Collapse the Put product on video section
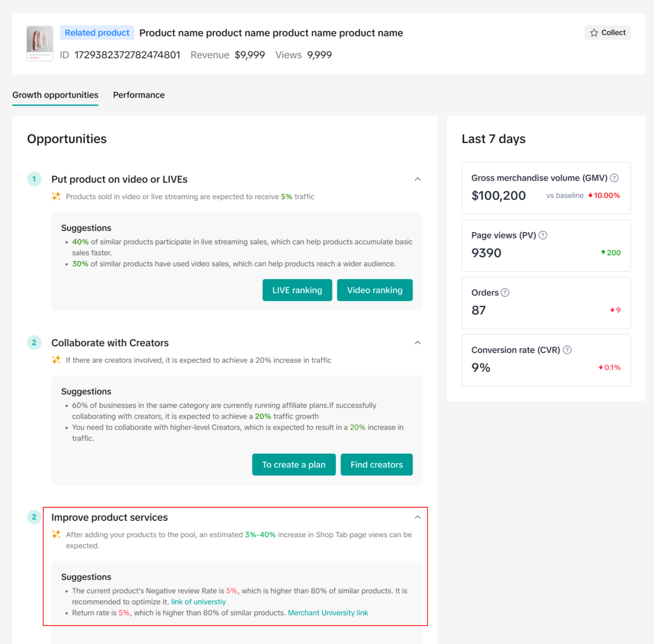The height and width of the screenshot is (644, 654). [x=417, y=179]
